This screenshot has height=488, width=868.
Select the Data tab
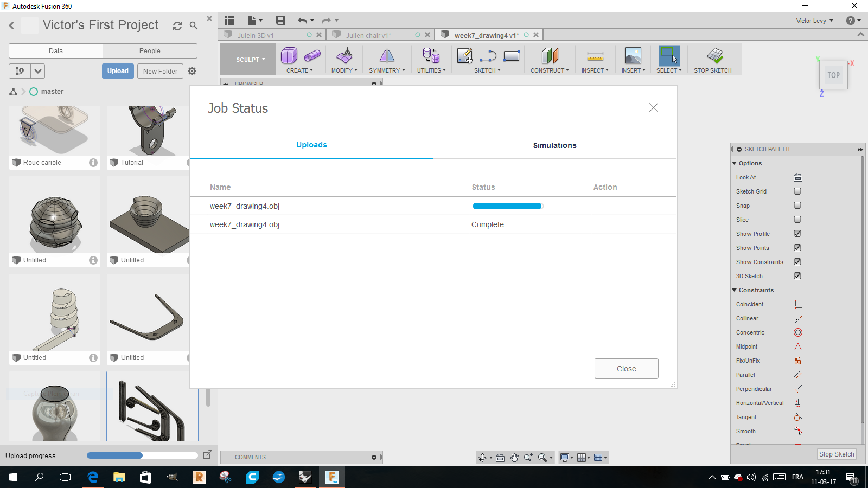click(x=56, y=51)
